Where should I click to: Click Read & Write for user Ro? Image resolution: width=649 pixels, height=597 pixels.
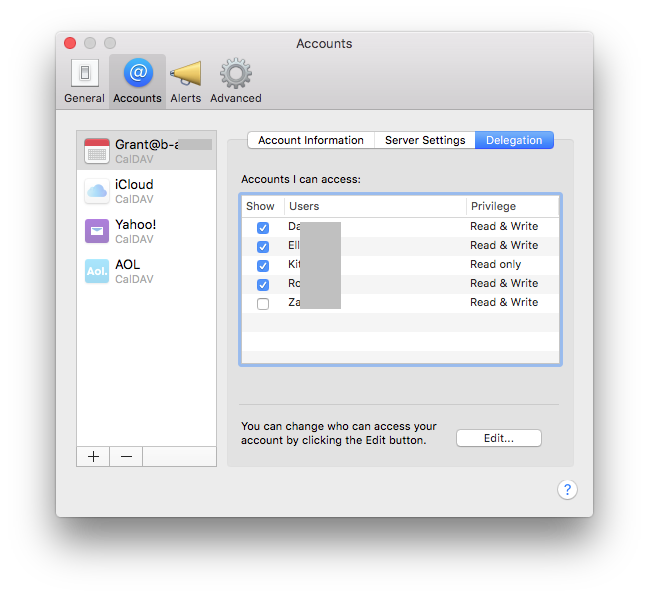click(504, 283)
